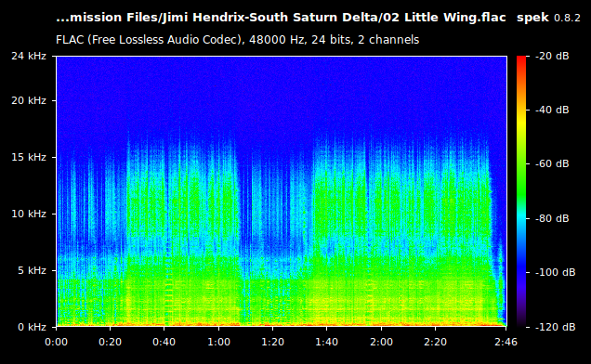Viewport: 591px width, 364px height.
Task: Click the 2:00 time axis label
Action: pos(381,342)
